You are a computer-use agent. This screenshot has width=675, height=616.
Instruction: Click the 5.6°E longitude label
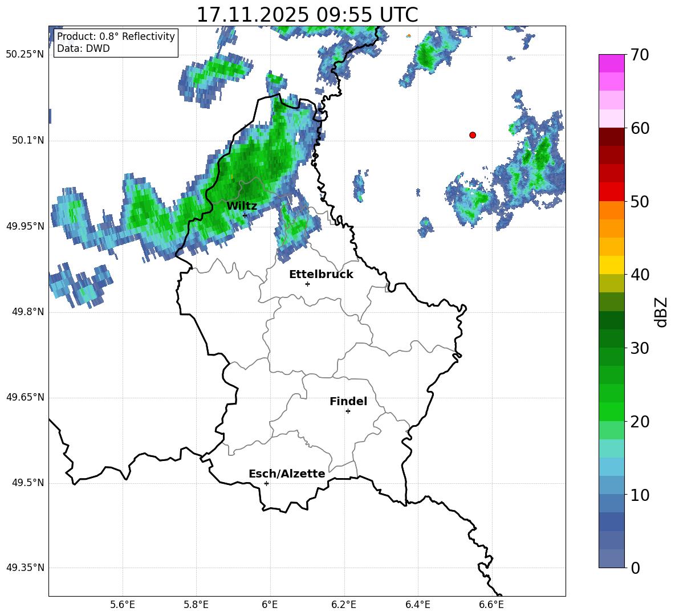(122, 605)
